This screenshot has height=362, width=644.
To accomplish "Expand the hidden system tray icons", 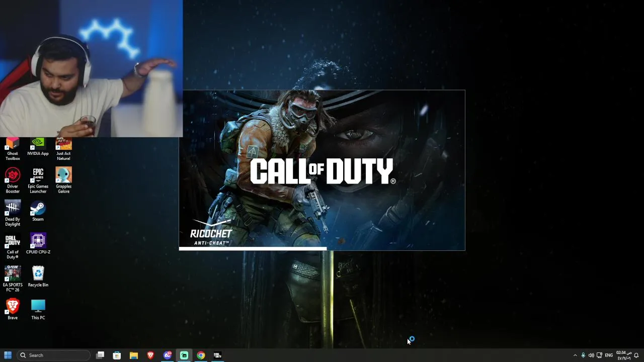I will tap(575, 355).
